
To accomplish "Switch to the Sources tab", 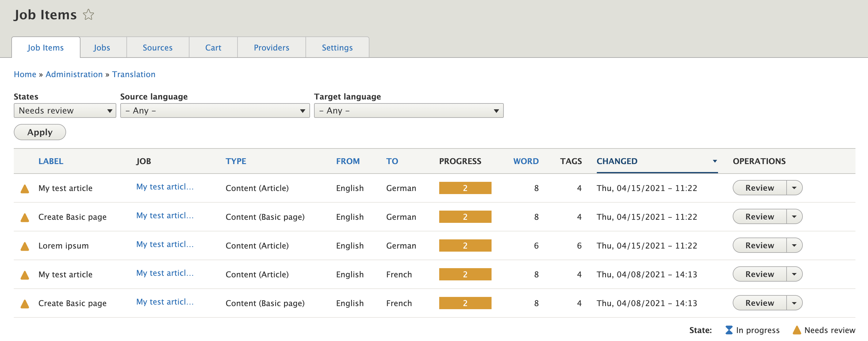I will pyautogui.click(x=157, y=47).
